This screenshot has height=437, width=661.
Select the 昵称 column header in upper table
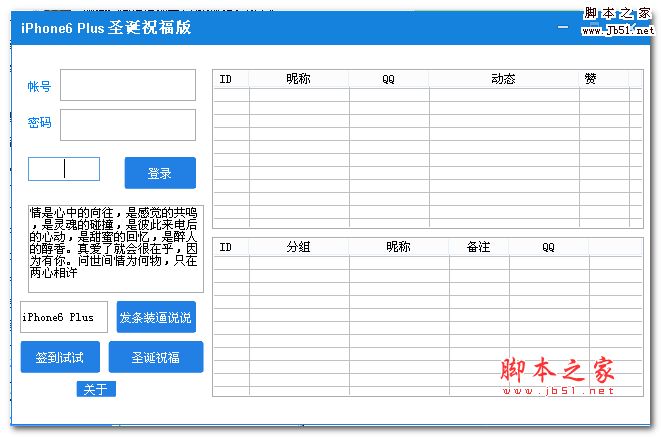tap(299, 79)
